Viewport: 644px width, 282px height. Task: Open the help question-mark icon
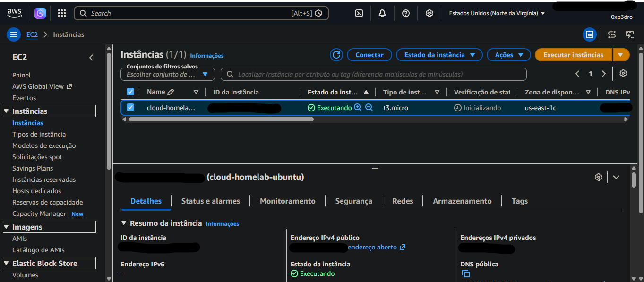pos(406,13)
